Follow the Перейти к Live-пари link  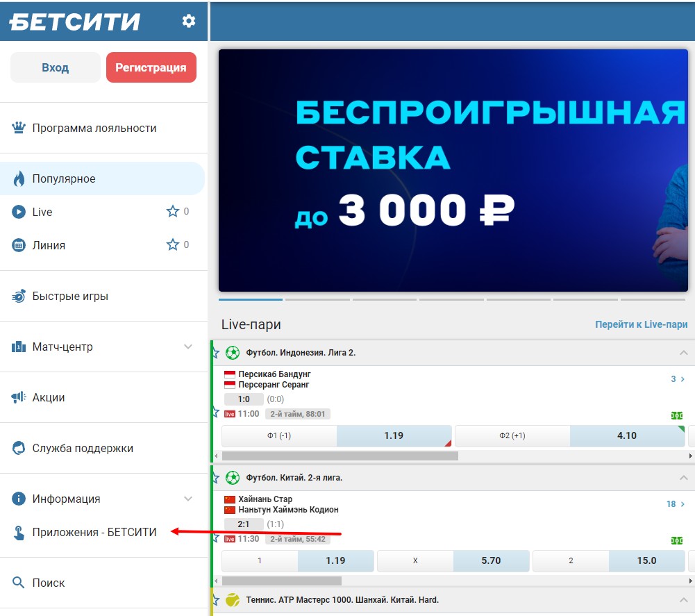coord(641,324)
